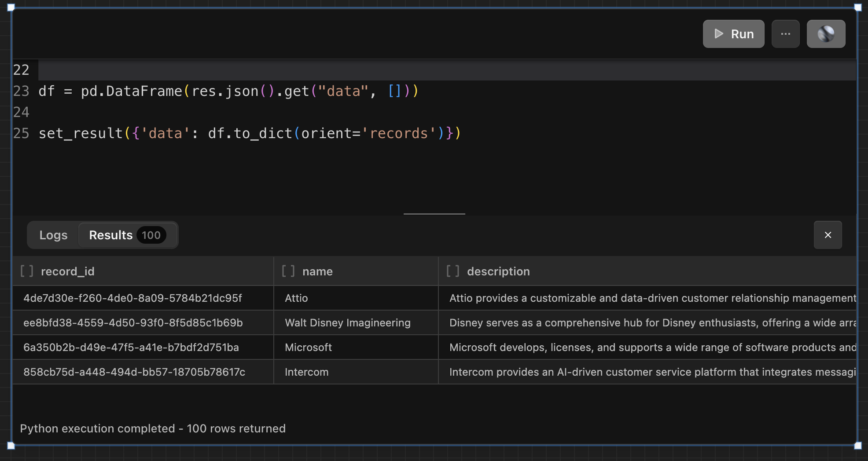Click the Attio description cell
This screenshot has height=461, width=868.
pyautogui.click(x=647, y=298)
